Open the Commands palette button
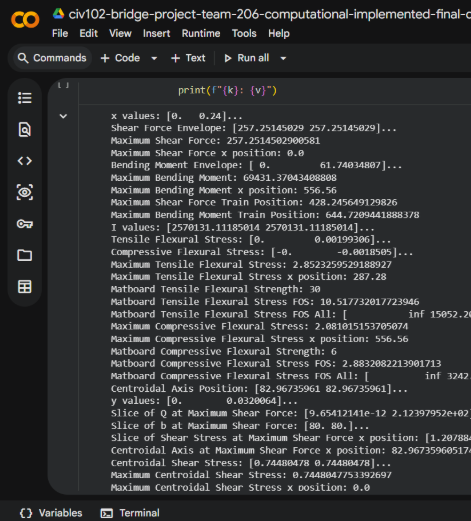 [x=52, y=58]
